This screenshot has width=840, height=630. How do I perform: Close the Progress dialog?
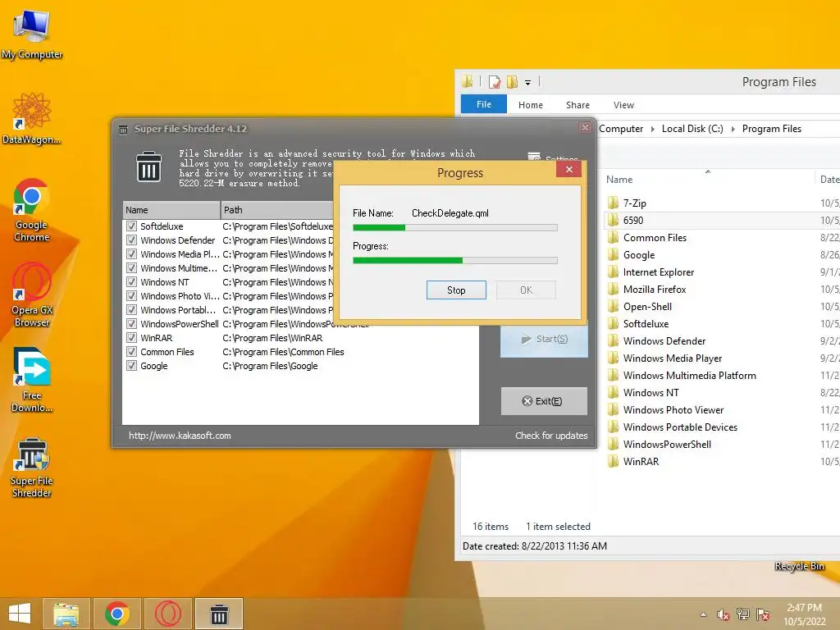pos(569,169)
